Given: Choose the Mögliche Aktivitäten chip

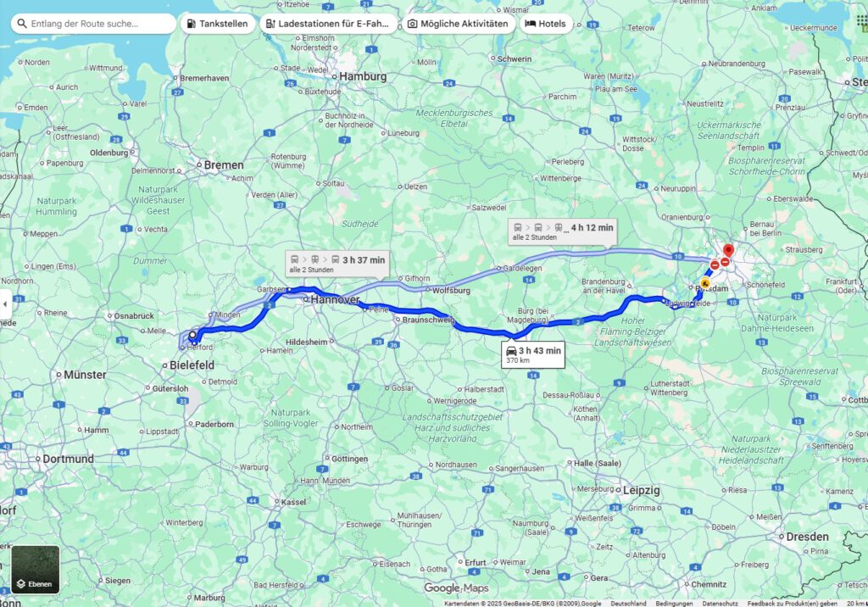Looking at the screenshot, I should pos(458,24).
